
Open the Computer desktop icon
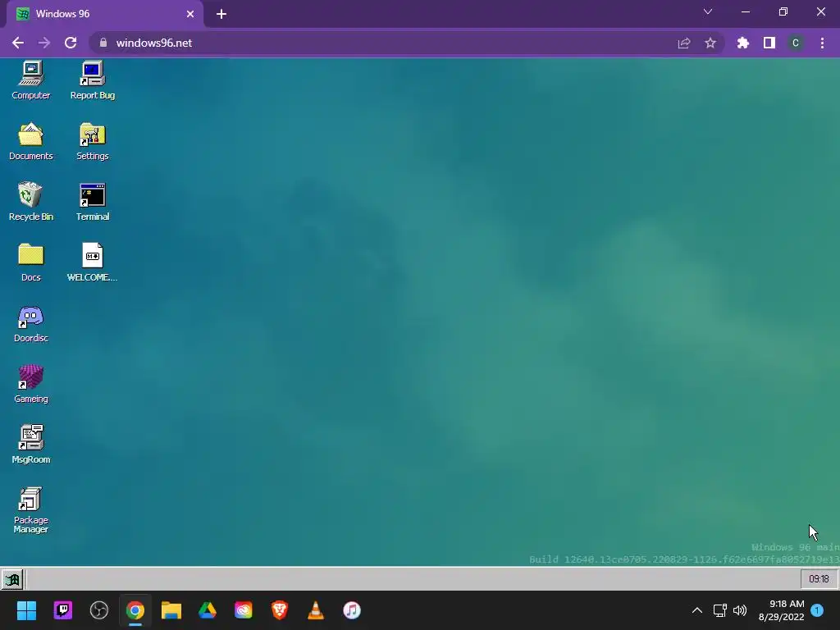(30, 80)
